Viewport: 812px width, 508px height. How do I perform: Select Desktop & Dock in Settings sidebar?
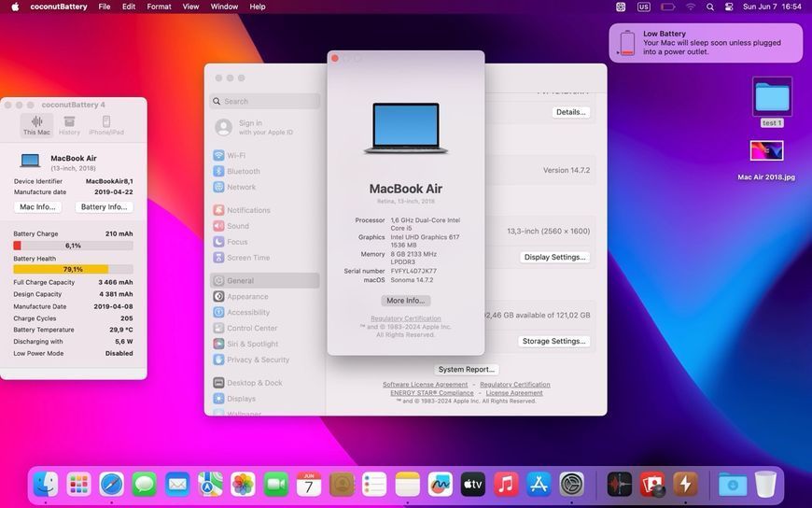click(248, 383)
